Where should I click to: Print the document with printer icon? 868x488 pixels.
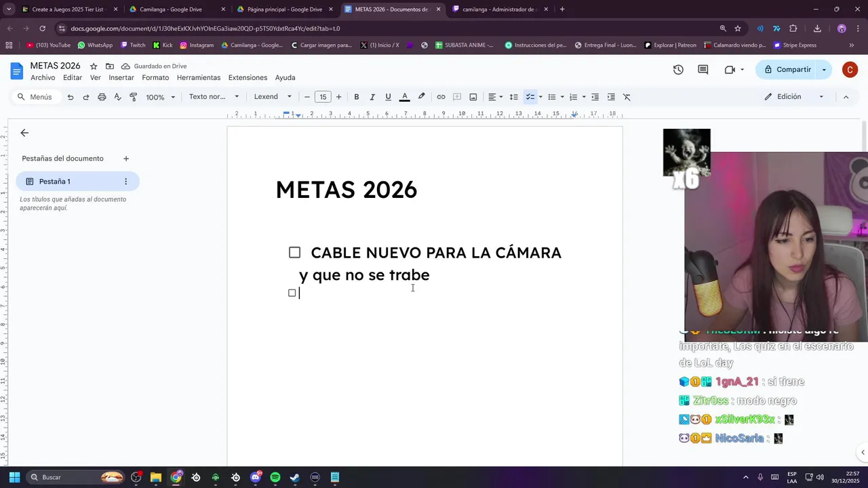tap(102, 97)
